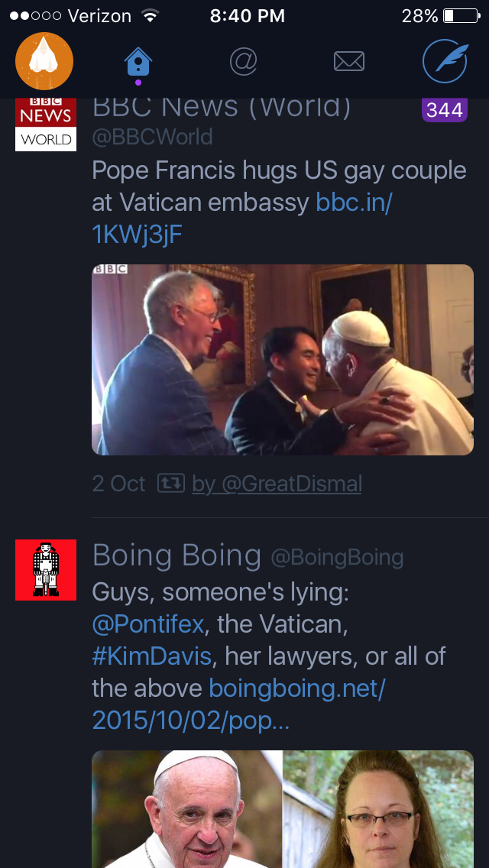The image size is (489, 868).
Task: Tap the retweet icon beside 2 Oct
Action: pos(170,484)
